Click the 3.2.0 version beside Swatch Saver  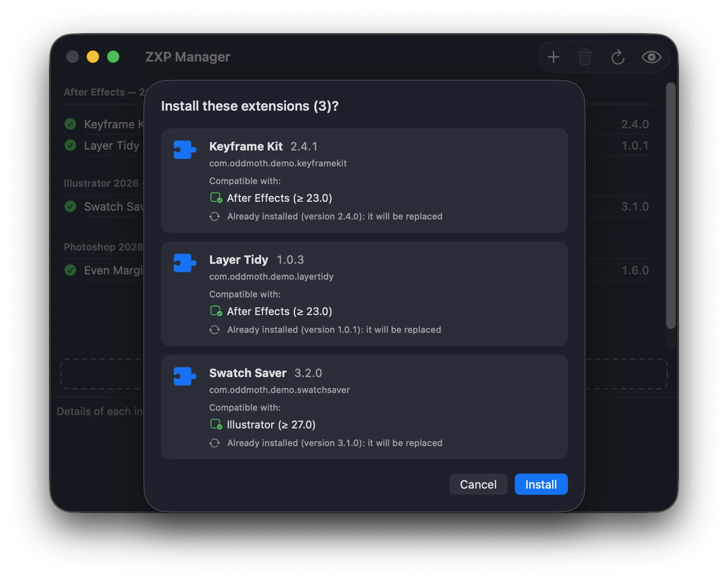[x=308, y=373]
